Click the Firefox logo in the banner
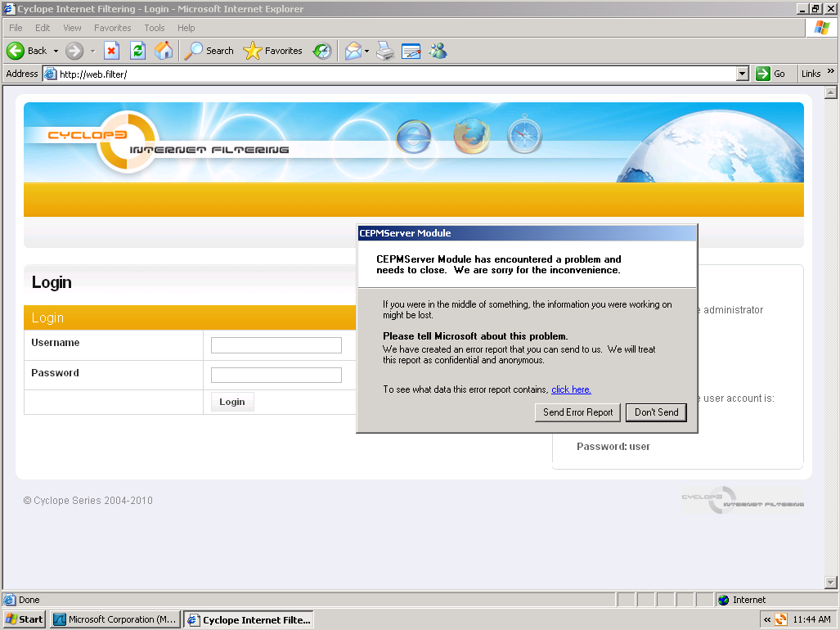Viewport: 840px width, 630px height. [471, 136]
